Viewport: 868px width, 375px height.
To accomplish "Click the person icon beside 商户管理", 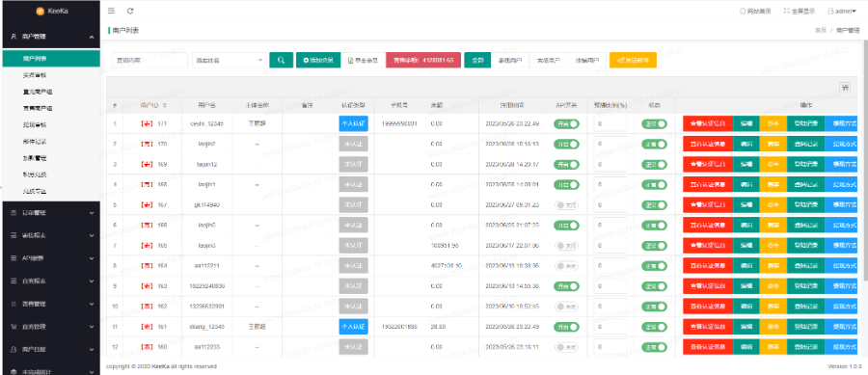I will 14,37.
